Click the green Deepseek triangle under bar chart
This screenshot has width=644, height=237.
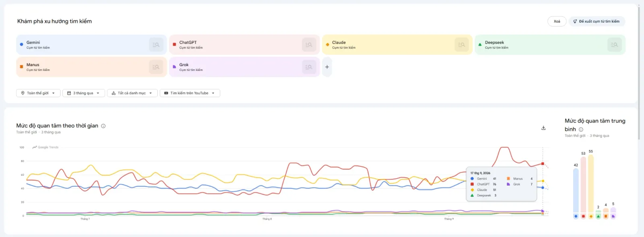pyautogui.click(x=598, y=216)
